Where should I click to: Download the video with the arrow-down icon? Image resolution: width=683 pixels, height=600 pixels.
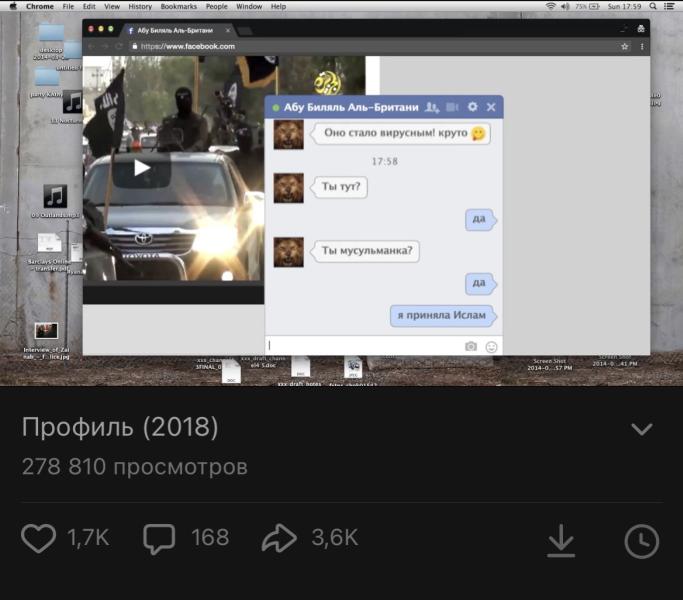coord(561,540)
